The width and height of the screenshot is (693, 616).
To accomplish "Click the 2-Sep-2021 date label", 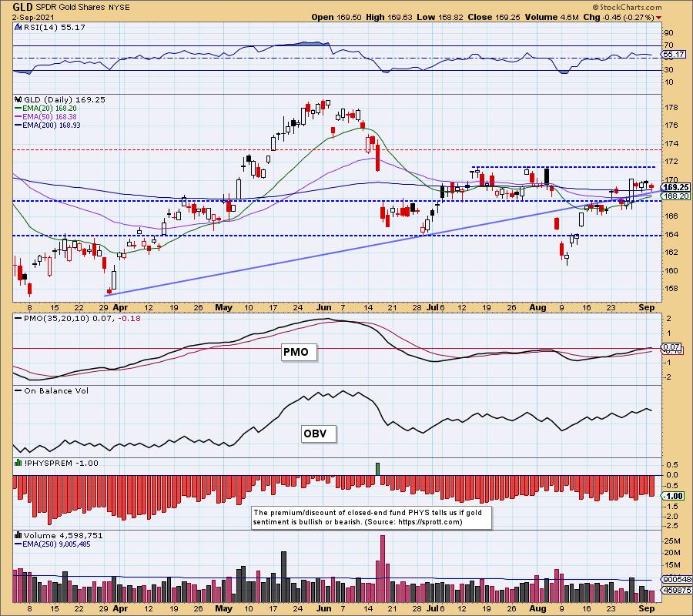I will coord(33,18).
